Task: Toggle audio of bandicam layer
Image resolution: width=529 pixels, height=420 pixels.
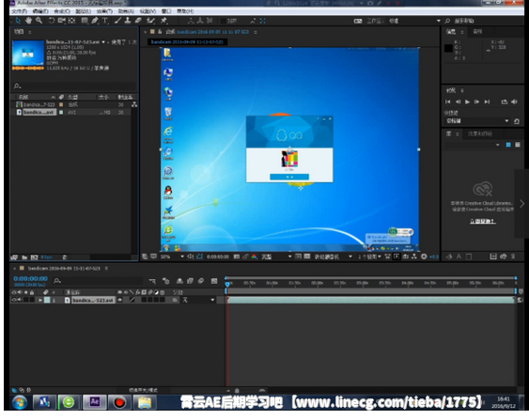Action: pyautogui.click(x=19, y=300)
